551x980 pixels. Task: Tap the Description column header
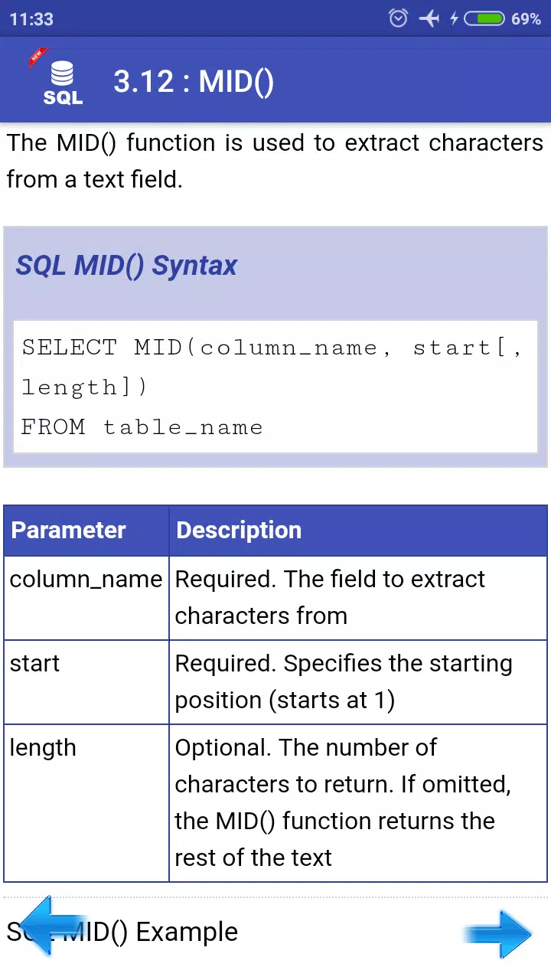[x=358, y=531]
